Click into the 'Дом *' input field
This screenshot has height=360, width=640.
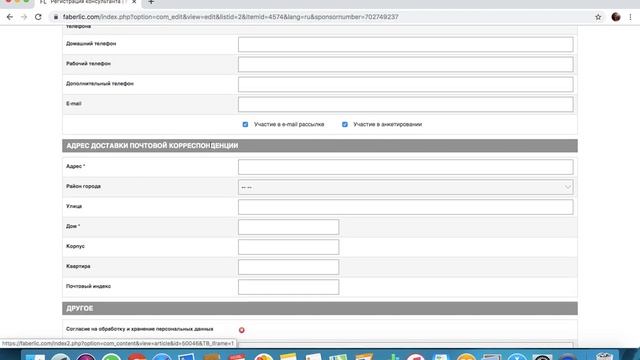click(288, 227)
